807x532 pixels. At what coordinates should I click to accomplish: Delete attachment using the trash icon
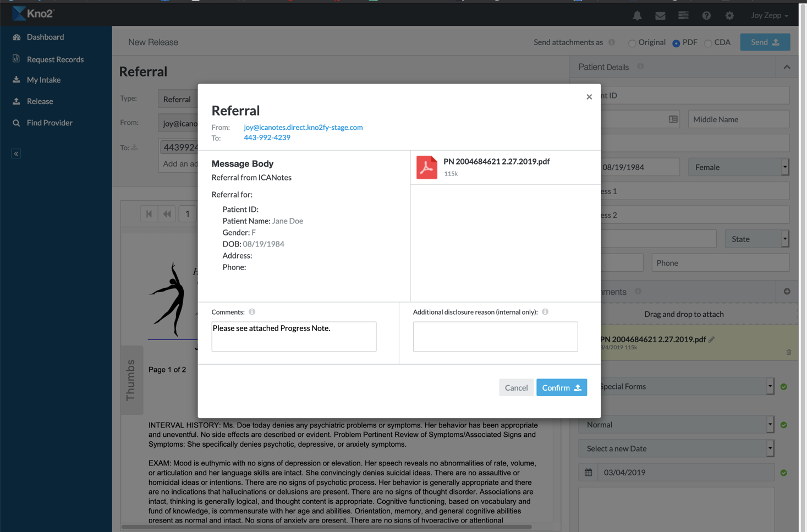tap(789, 352)
